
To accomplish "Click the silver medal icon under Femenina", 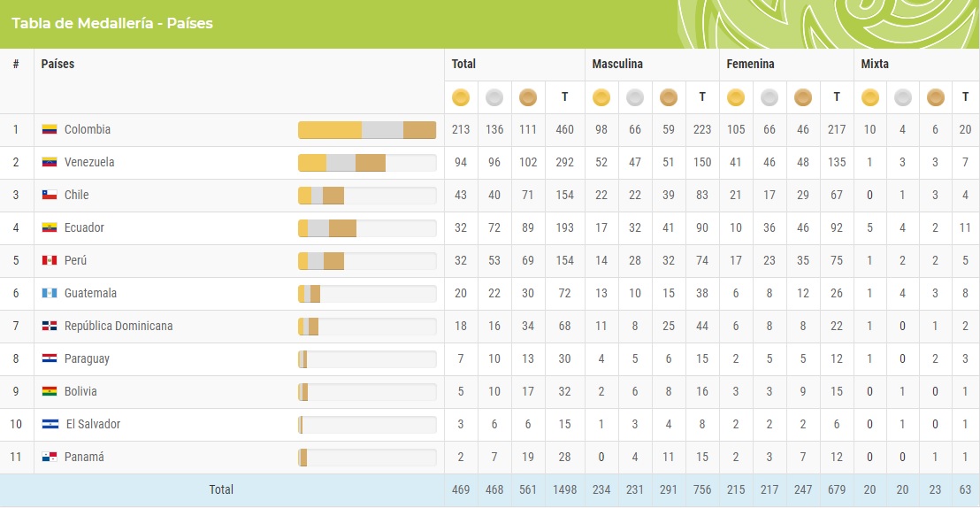I will point(769,97).
